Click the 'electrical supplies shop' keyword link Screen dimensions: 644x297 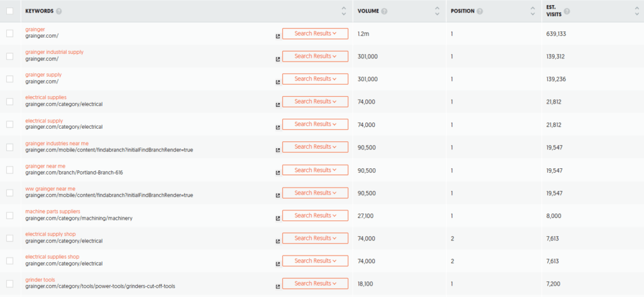click(x=52, y=257)
